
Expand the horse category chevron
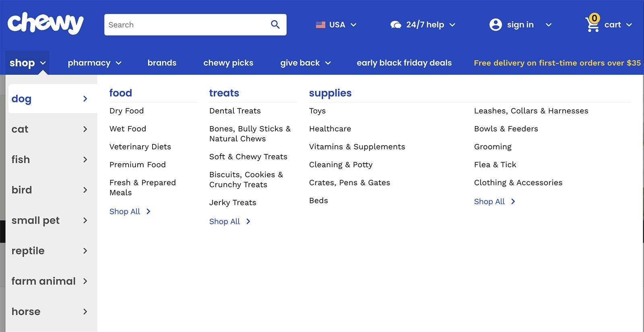(x=85, y=312)
